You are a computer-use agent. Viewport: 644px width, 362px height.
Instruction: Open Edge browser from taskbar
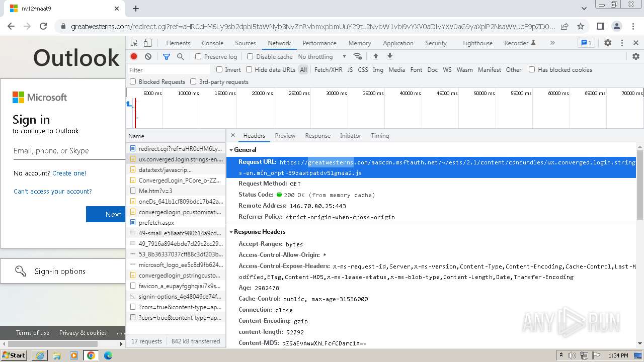[108, 355]
